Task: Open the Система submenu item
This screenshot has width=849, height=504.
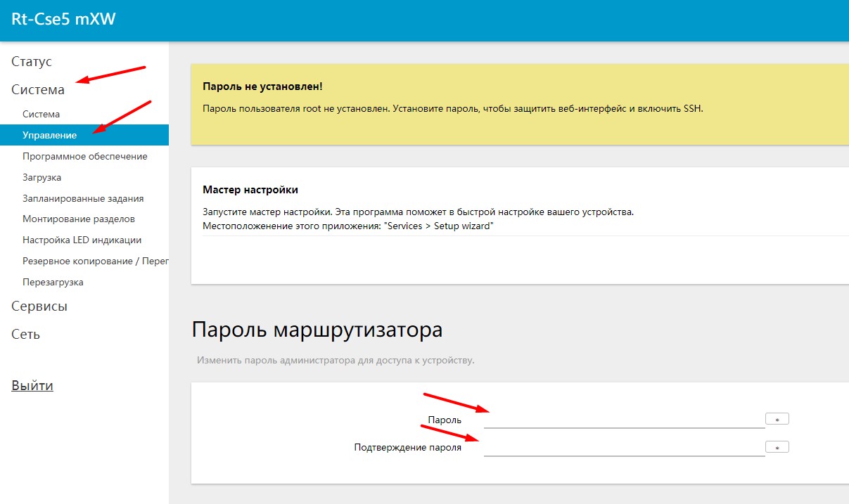Action: click(41, 114)
